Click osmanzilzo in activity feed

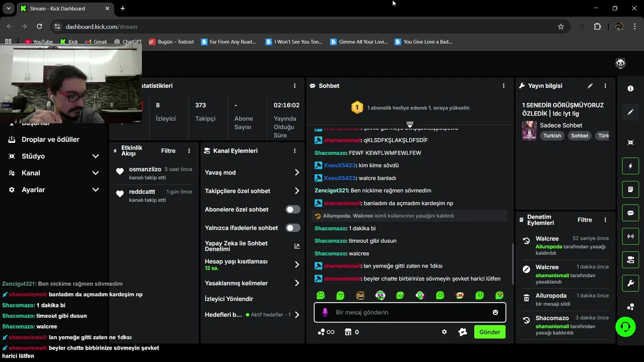tap(145, 169)
